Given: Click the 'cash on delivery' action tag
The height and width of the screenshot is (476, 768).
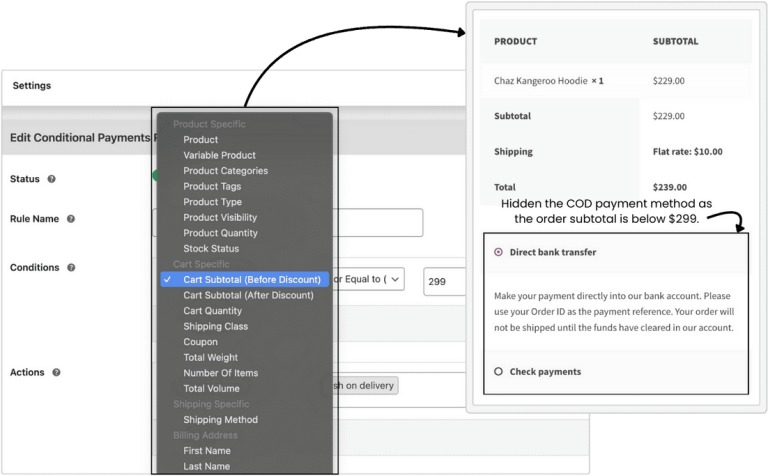Looking at the screenshot, I should coord(360,386).
